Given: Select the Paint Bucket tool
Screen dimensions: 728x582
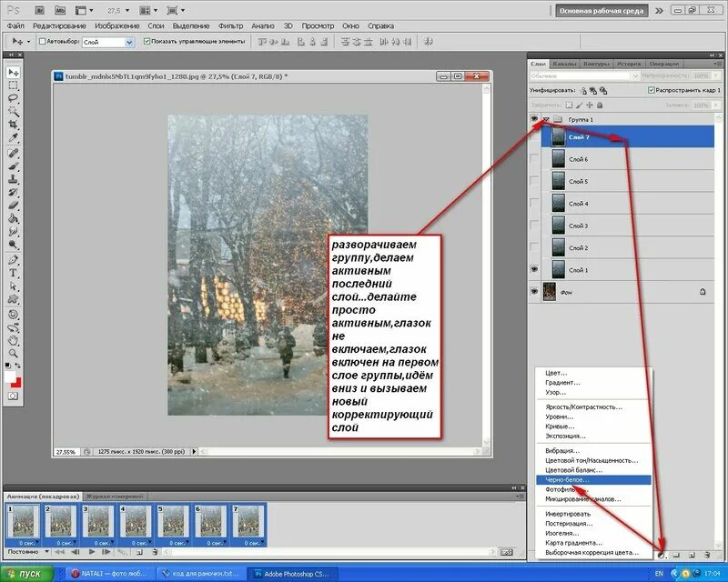Looking at the screenshot, I should (x=13, y=218).
